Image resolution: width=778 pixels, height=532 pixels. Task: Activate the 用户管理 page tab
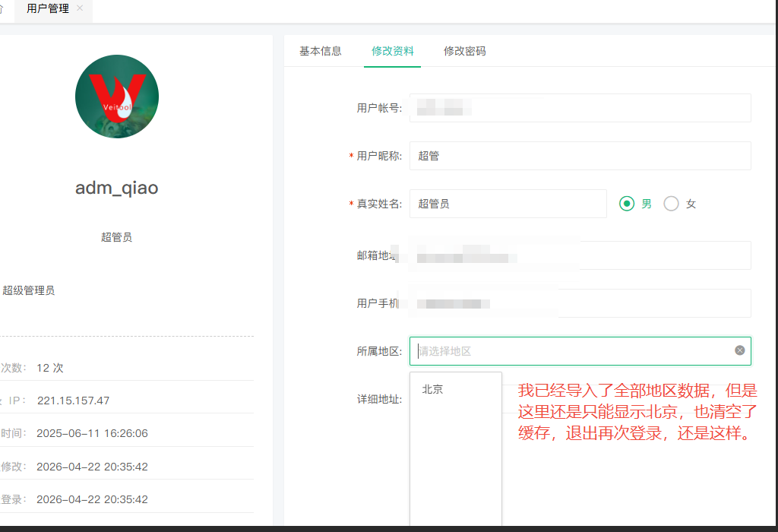pos(47,9)
